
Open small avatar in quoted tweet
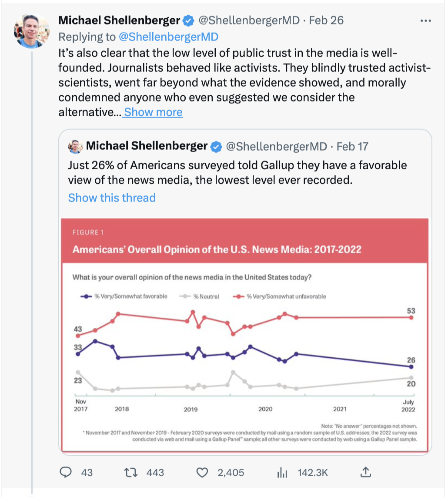pyautogui.click(x=75, y=146)
